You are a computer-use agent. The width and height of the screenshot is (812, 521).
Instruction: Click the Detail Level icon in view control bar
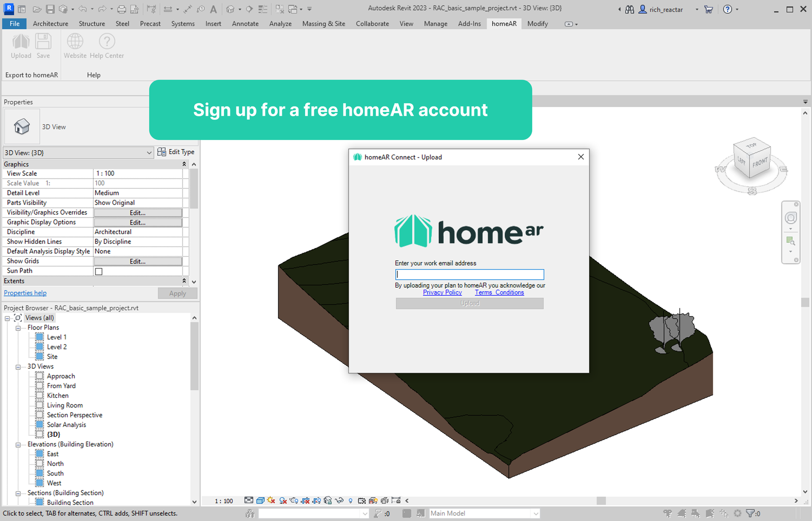249,500
